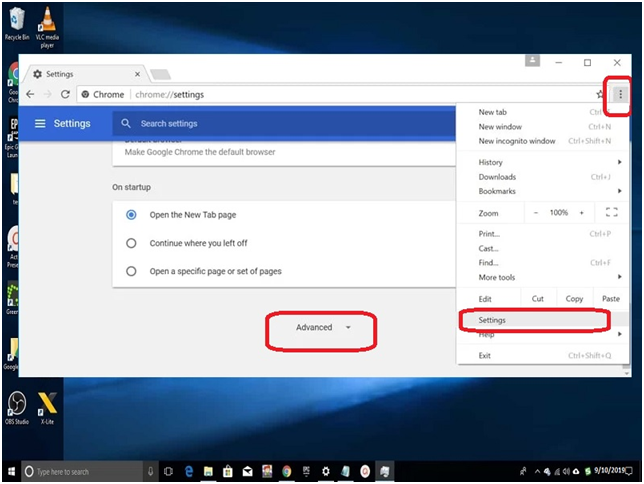Focus the Search settings field
644x484 pixels.
pos(283,124)
